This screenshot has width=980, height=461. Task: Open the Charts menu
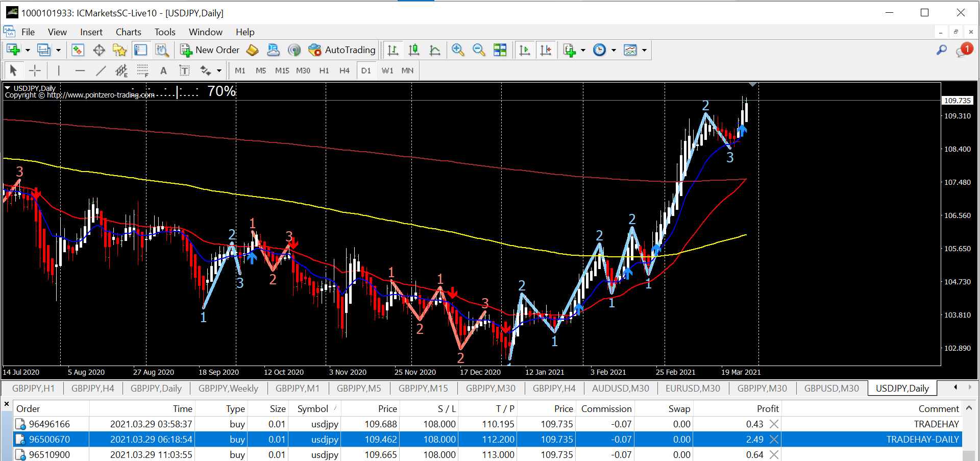[128, 32]
